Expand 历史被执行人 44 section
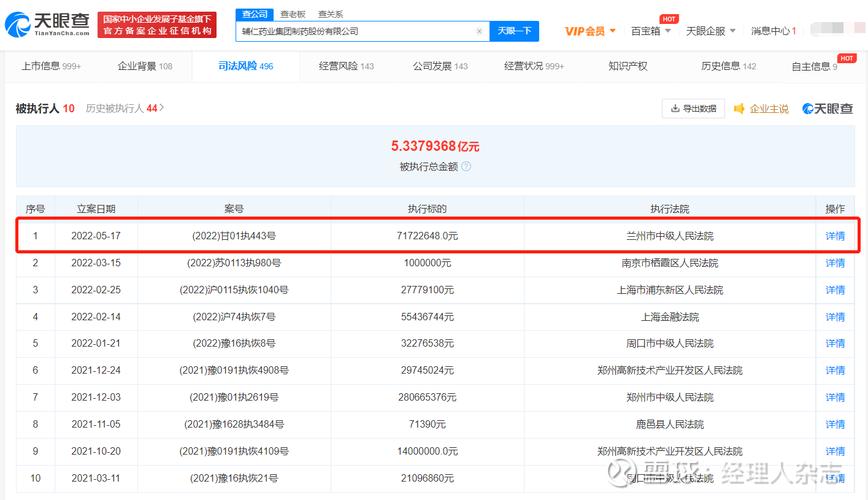The image size is (868, 500). click(125, 108)
